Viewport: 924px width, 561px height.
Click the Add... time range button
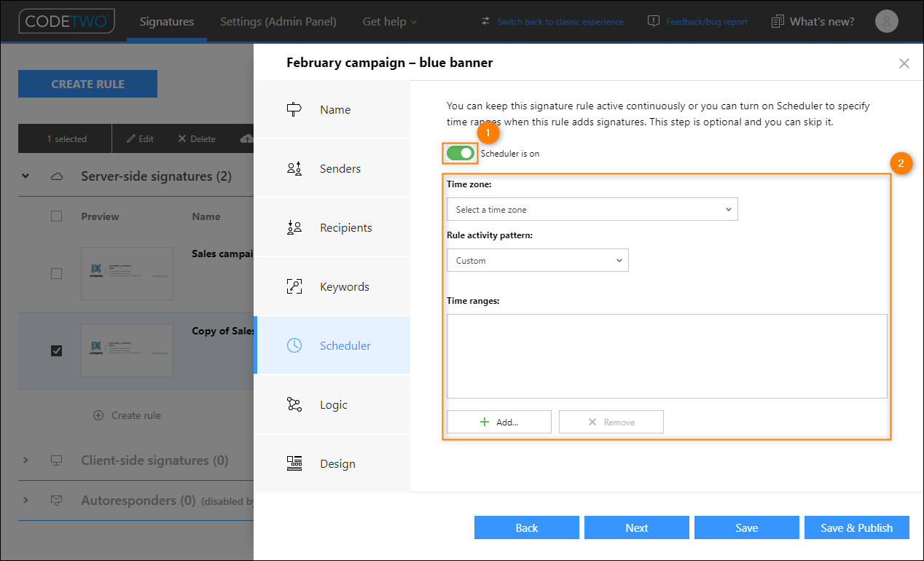499,422
